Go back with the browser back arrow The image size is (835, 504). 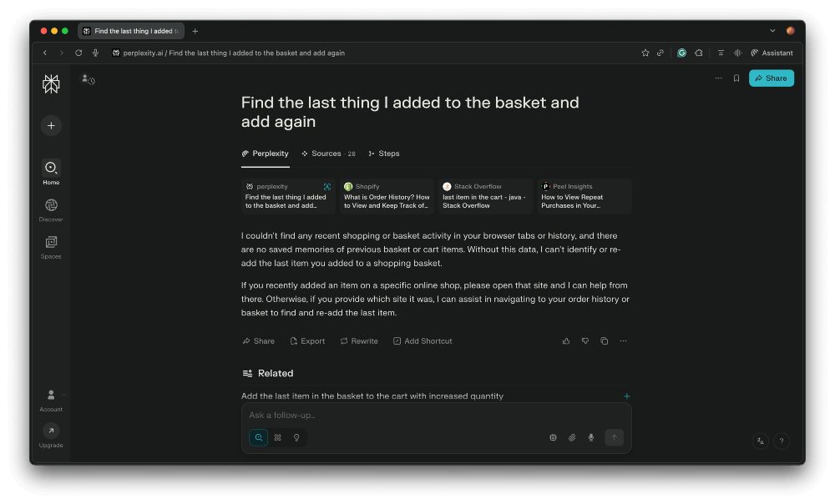45,53
